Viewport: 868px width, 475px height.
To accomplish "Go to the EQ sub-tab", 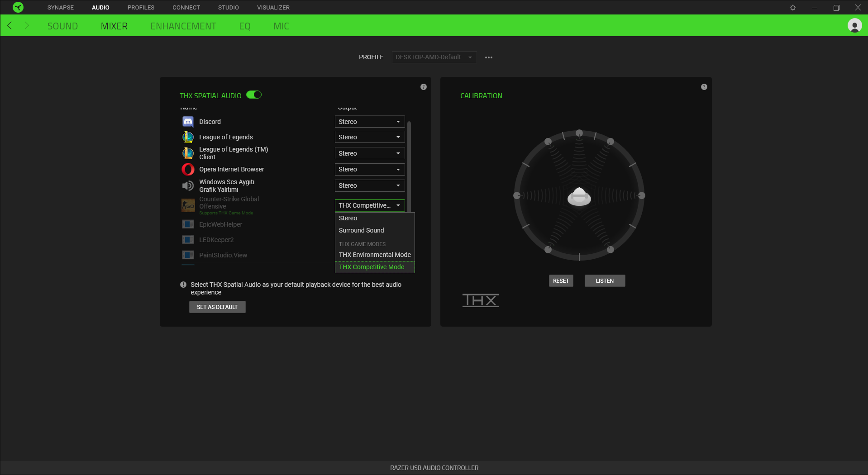I will tap(245, 26).
